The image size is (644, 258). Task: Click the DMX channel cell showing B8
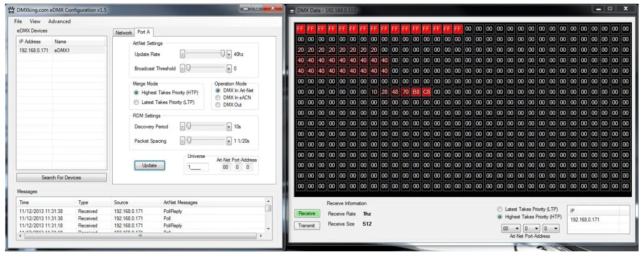coord(416,91)
